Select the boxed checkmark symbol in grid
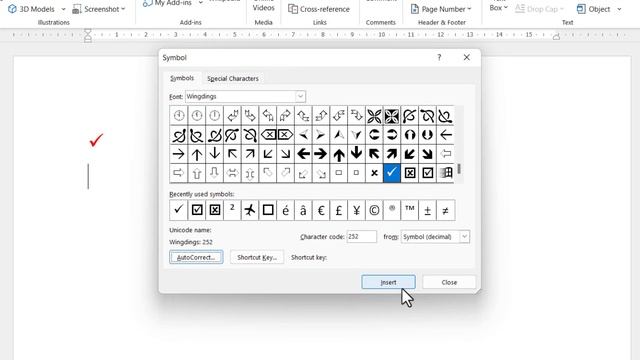The image size is (640, 360). tap(427, 173)
